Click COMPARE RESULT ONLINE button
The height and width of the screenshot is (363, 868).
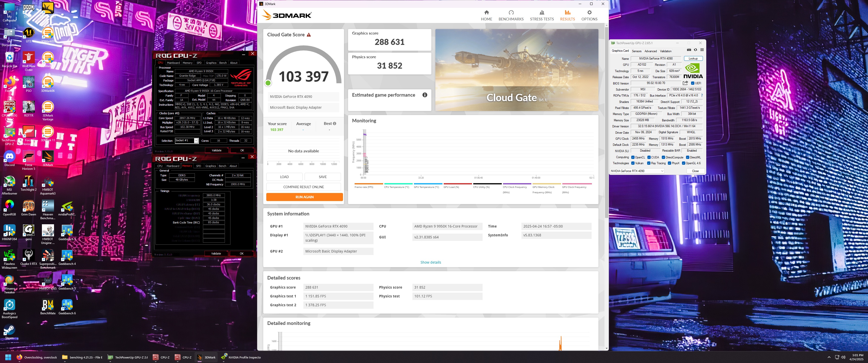pyautogui.click(x=303, y=187)
